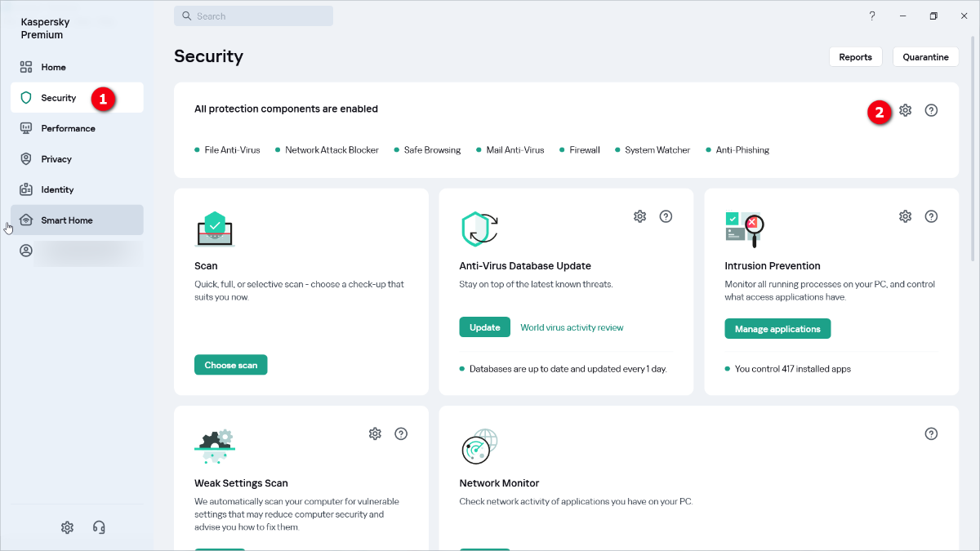Click Network Monitor help icon

coord(931,433)
